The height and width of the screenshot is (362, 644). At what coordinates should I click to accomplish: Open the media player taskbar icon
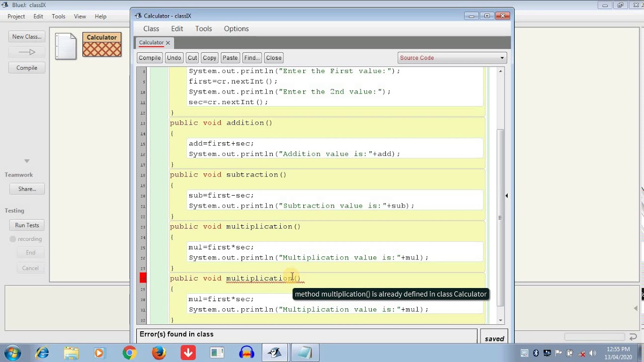point(99,353)
